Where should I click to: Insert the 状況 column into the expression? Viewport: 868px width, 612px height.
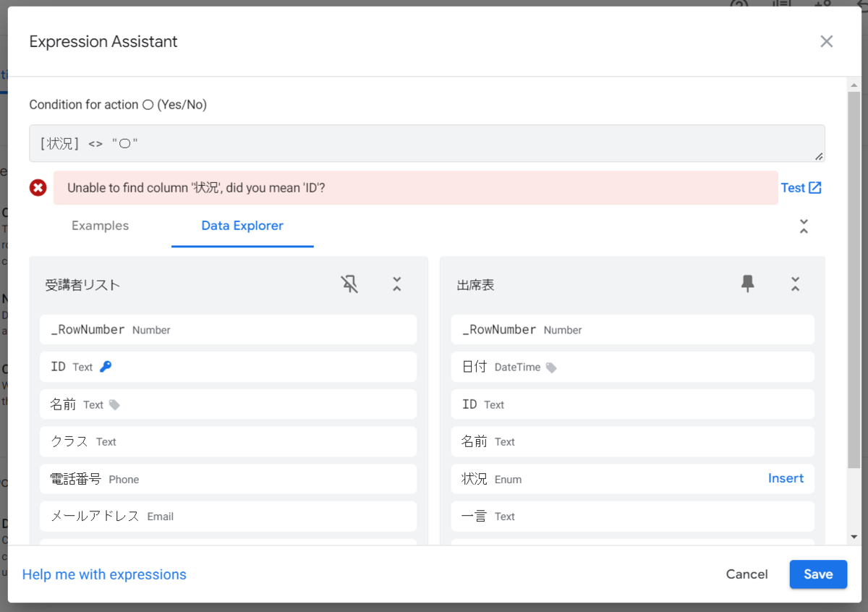point(786,478)
